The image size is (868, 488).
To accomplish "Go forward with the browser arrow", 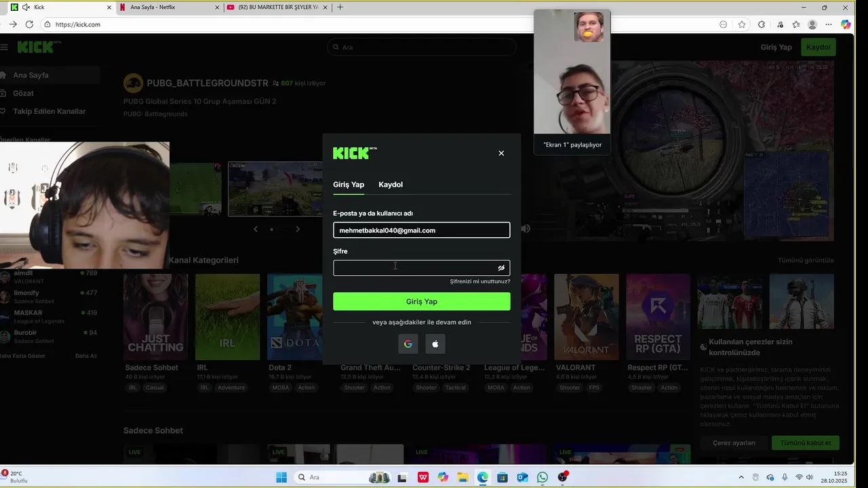I will coord(12,24).
